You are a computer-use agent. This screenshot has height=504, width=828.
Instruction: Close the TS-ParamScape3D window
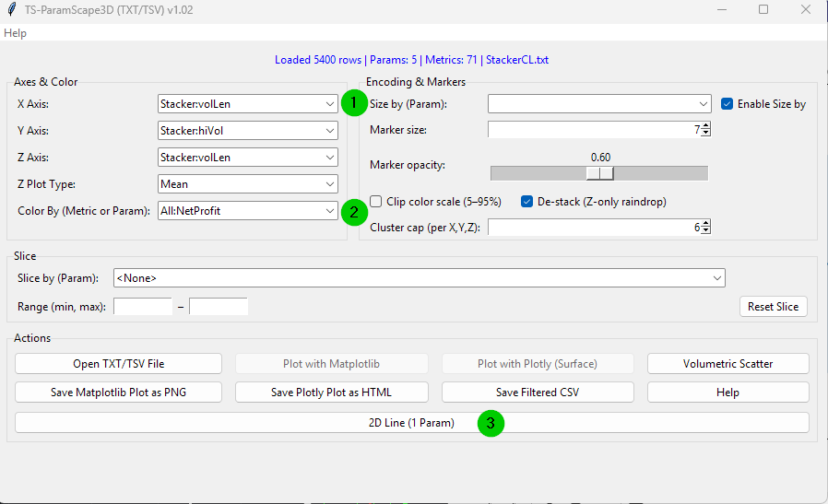[805, 9]
